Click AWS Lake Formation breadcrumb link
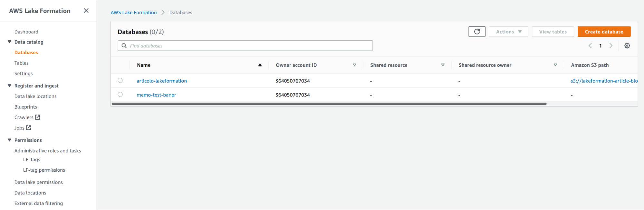This screenshot has width=644, height=210. [134, 12]
